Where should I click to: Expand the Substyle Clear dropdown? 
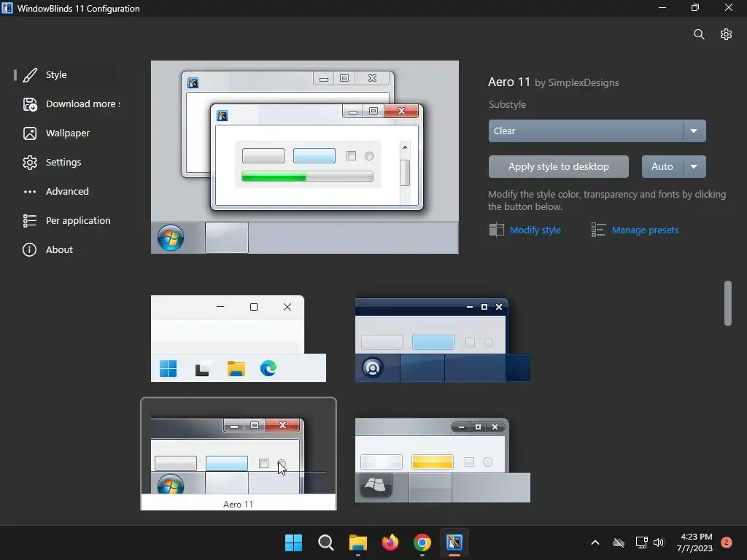point(597,131)
